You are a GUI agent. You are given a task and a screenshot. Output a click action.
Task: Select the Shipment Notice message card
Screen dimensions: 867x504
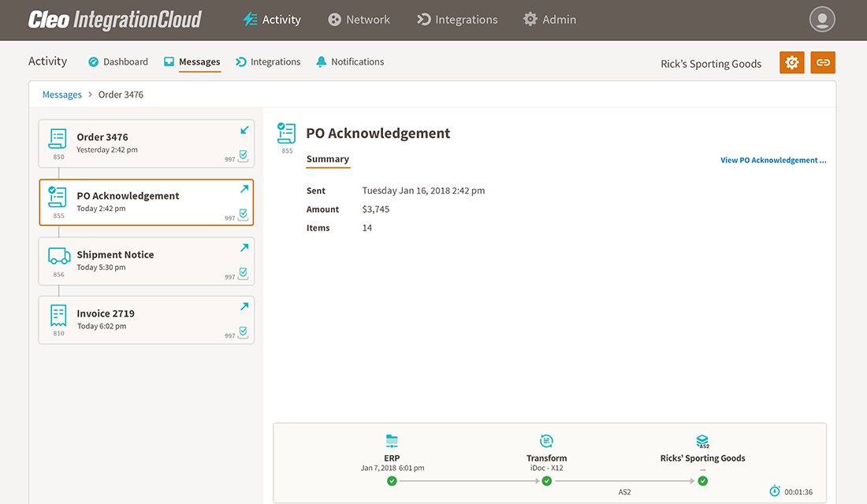click(147, 261)
